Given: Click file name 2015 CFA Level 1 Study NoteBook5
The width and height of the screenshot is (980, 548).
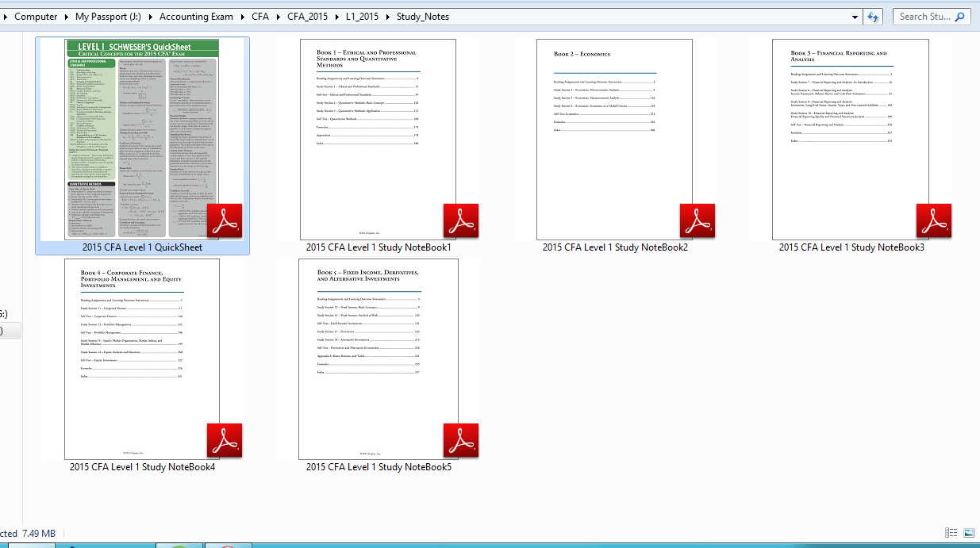Looking at the screenshot, I should tap(379, 467).
